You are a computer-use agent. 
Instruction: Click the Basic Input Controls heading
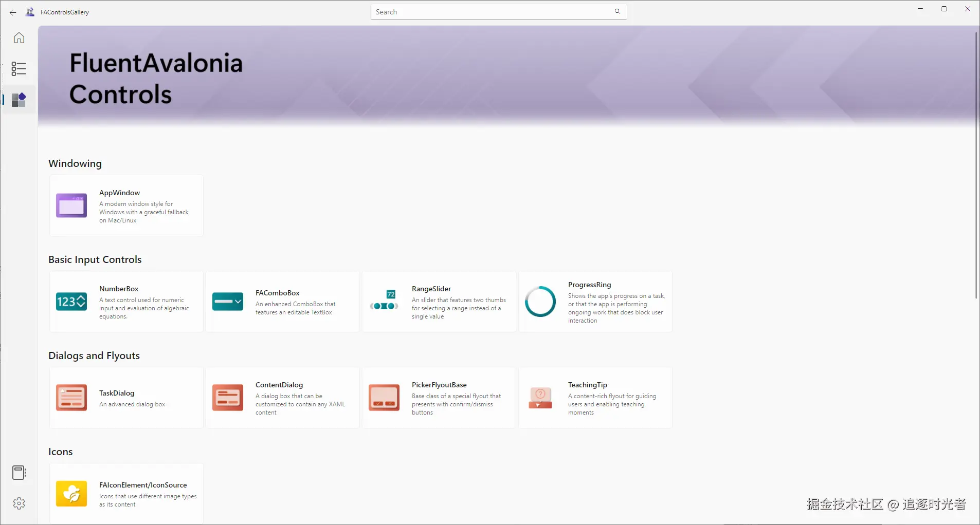(x=95, y=259)
